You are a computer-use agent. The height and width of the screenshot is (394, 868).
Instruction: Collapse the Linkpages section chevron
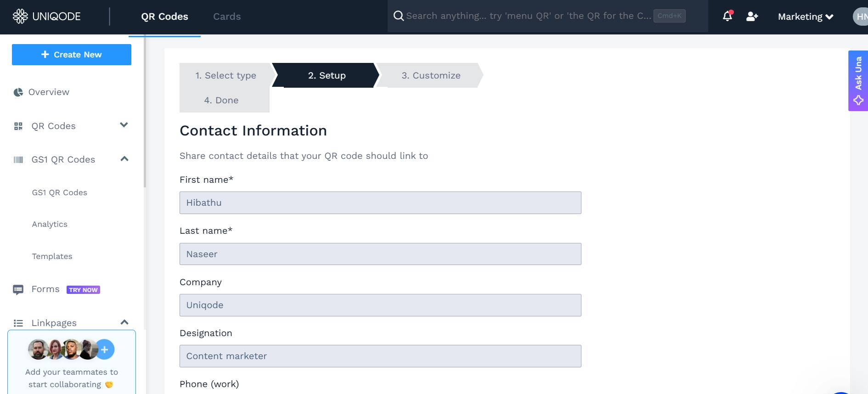click(124, 322)
